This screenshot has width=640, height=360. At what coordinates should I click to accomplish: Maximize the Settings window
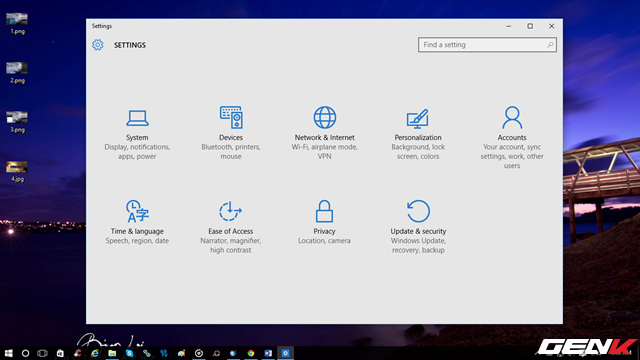pos(530,26)
